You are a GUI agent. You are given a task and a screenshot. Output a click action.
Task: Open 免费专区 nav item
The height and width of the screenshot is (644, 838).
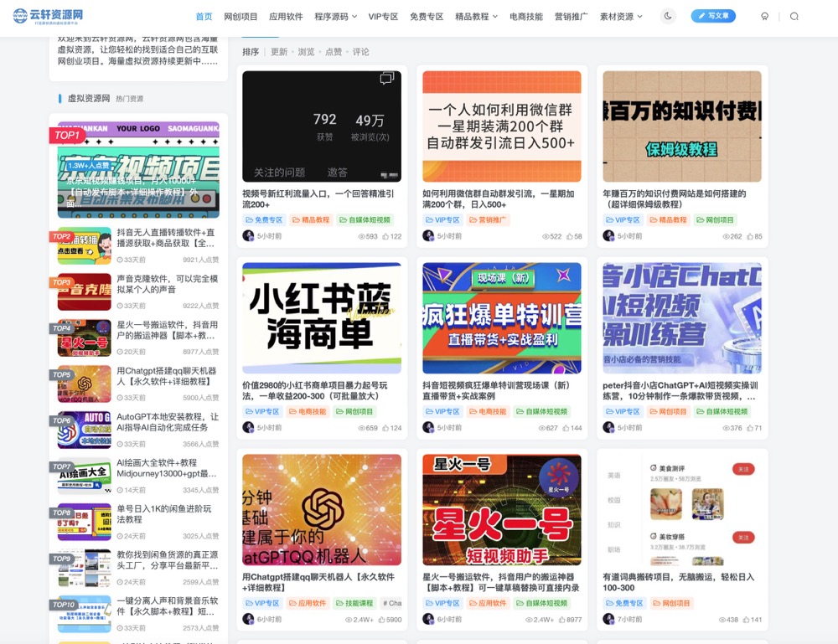tap(427, 17)
